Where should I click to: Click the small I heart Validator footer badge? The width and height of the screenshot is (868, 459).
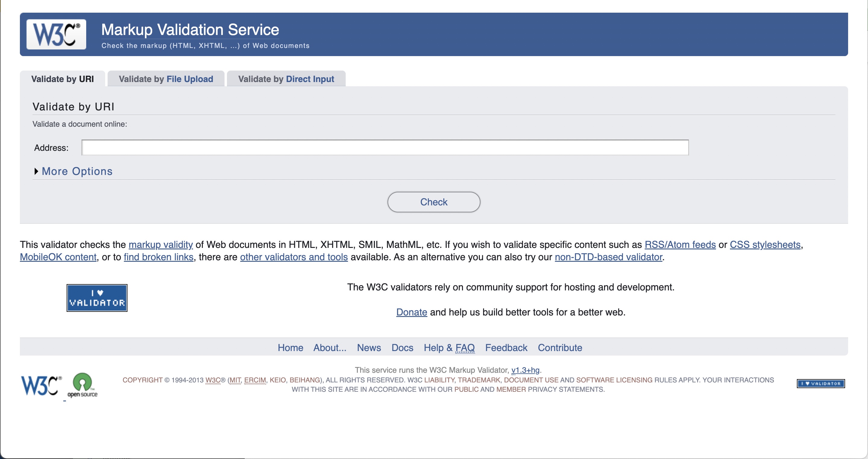(x=821, y=384)
